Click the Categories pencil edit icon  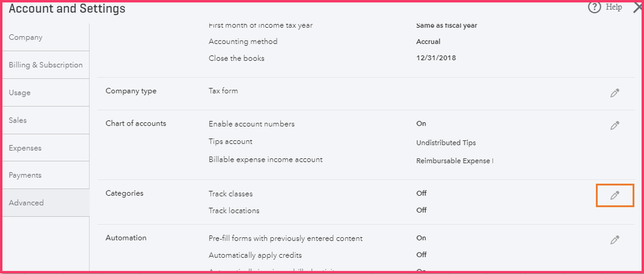click(614, 195)
